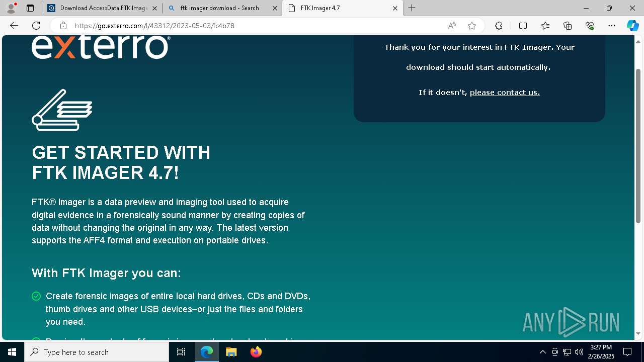Open the Extensions puzzle icon
This screenshot has height=362, width=644.
(x=499, y=26)
